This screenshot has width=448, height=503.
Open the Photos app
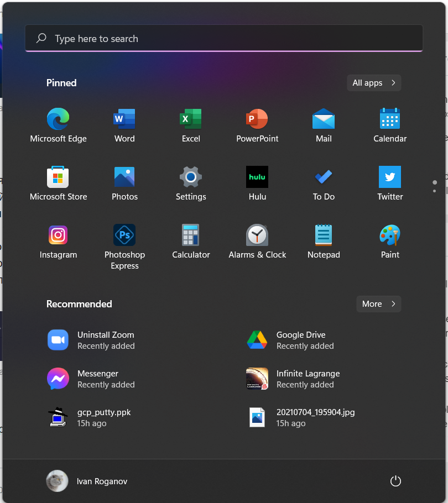pyautogui.click(x=124, y=184)
